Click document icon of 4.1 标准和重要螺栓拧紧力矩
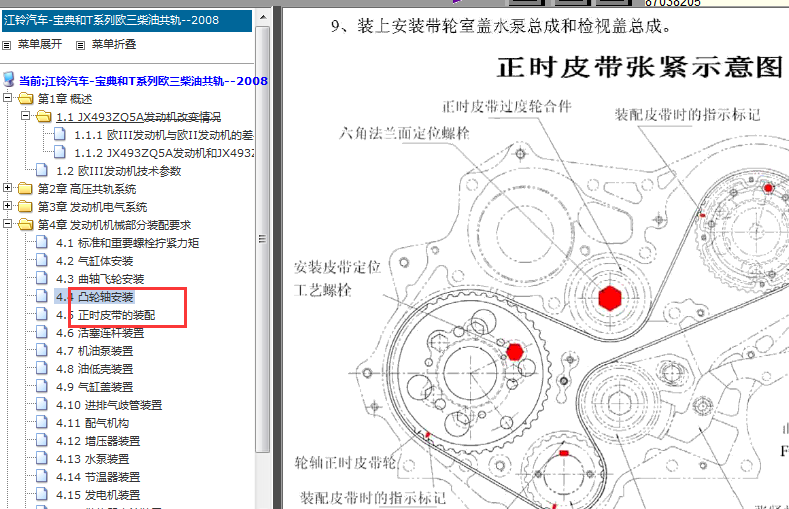Screen dimensions: 789x509 (42, 242)
